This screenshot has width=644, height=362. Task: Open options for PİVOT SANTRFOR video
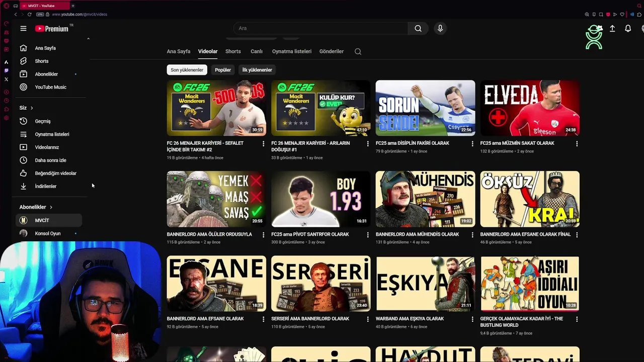click(x=368, y=235)
